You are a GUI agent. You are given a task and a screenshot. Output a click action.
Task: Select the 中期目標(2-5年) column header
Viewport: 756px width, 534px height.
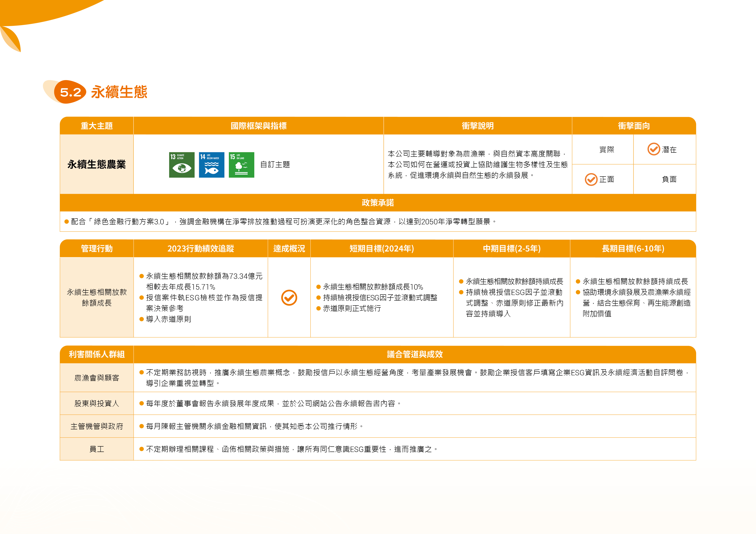tap(512, 248)
